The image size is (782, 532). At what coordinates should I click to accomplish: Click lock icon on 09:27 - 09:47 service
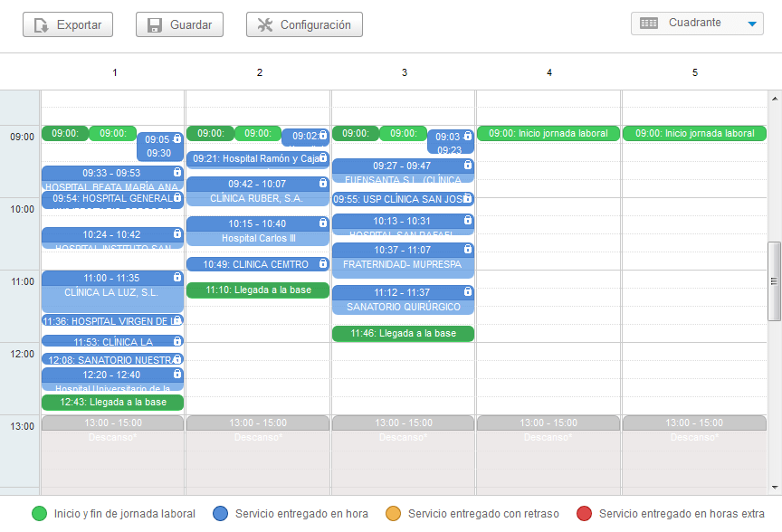(468, 165)
